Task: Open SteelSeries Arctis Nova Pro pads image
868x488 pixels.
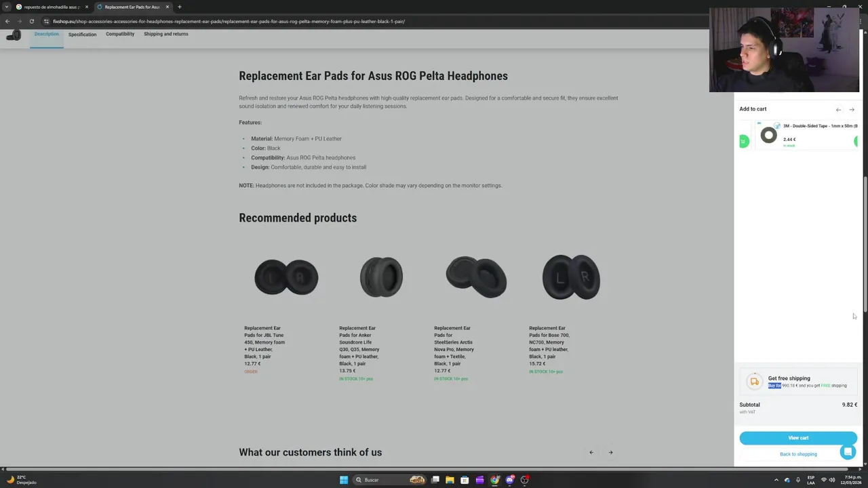Action: pos(476,276)
